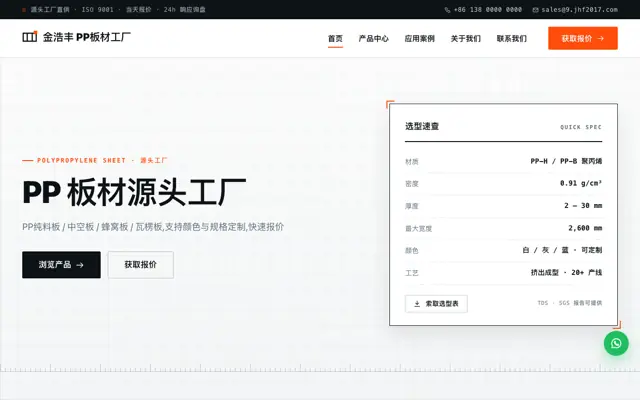Click the PP纯料板 / 中空板 subtitle line
Viewport: 640px width, 400px height.
coord(153,227)
